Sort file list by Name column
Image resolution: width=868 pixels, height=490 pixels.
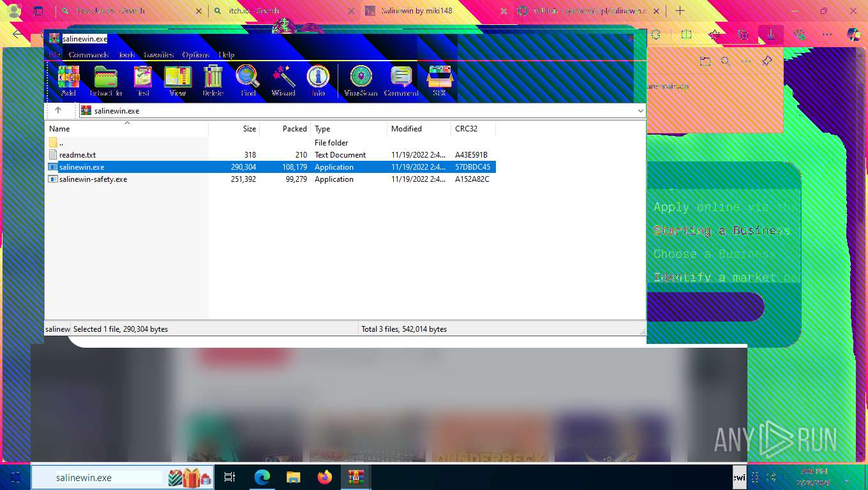click(126, 128)
